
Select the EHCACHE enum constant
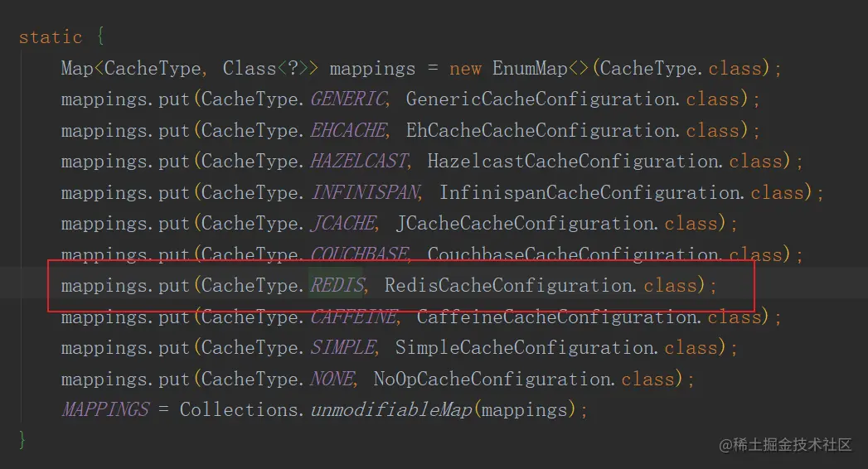click(x=348, y=131)
